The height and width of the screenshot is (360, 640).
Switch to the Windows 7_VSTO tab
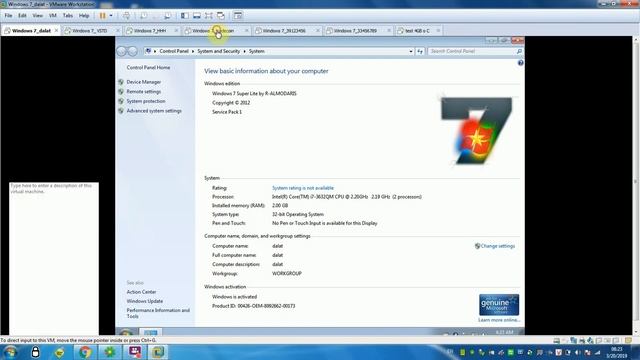tap(90, 31)
